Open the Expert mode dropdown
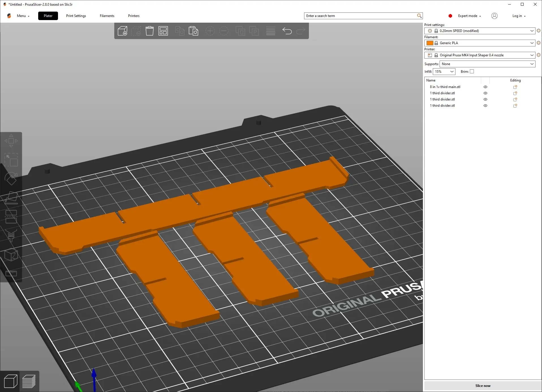 [x=469, y=16]
